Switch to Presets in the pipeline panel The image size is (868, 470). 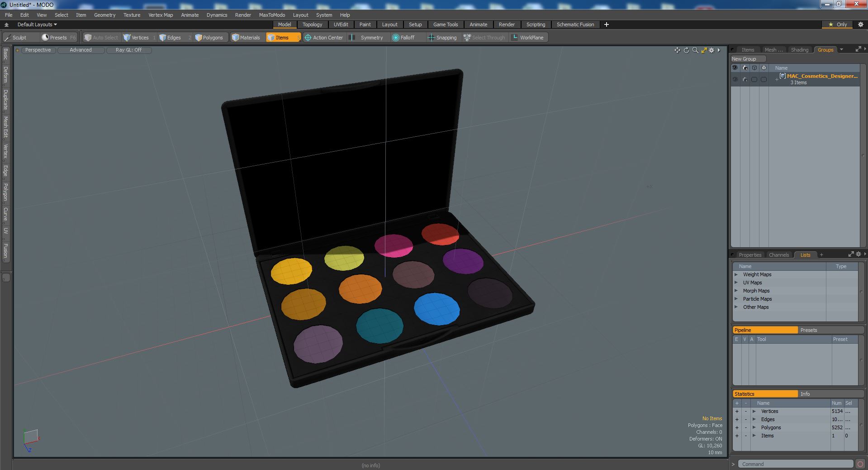tap(831, 330)
